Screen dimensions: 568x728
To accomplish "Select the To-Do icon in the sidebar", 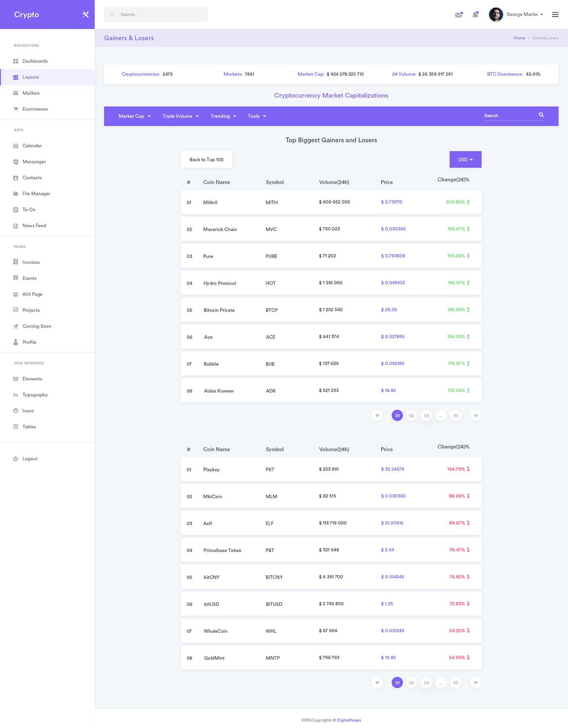I will pyautogui.click(x=16, y=209).
